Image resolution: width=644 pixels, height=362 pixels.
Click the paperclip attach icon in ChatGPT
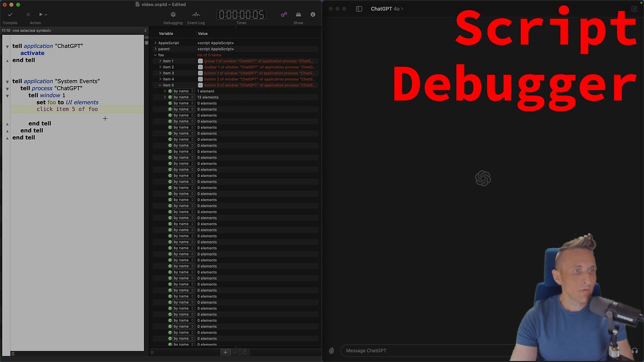(331, 350)
